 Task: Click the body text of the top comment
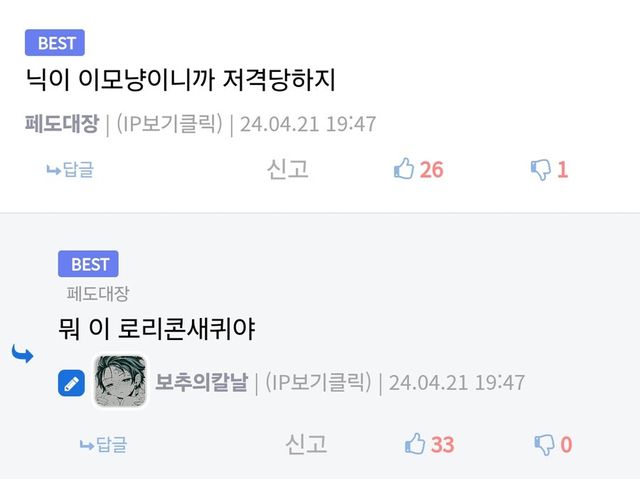[185, 81]
